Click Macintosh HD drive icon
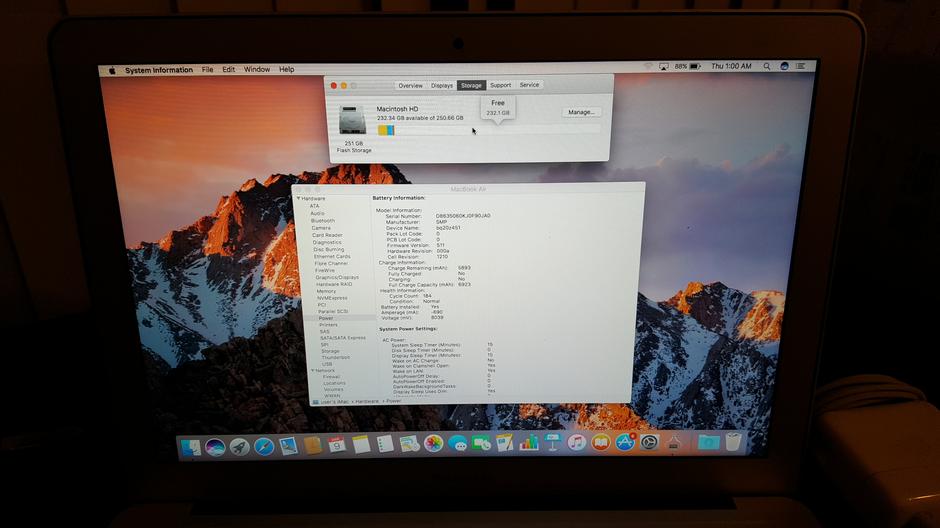 (x=352, y=120)
